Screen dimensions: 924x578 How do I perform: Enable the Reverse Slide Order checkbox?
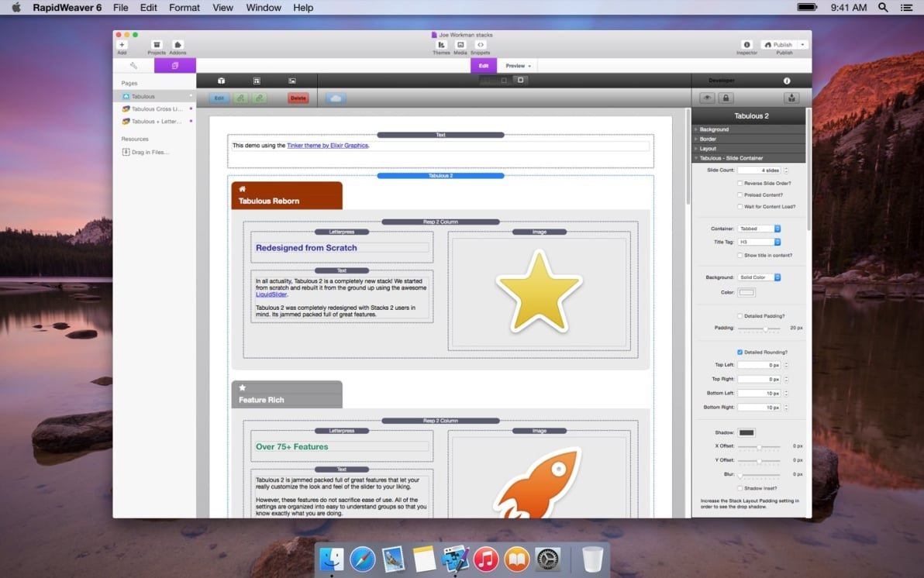740,184
